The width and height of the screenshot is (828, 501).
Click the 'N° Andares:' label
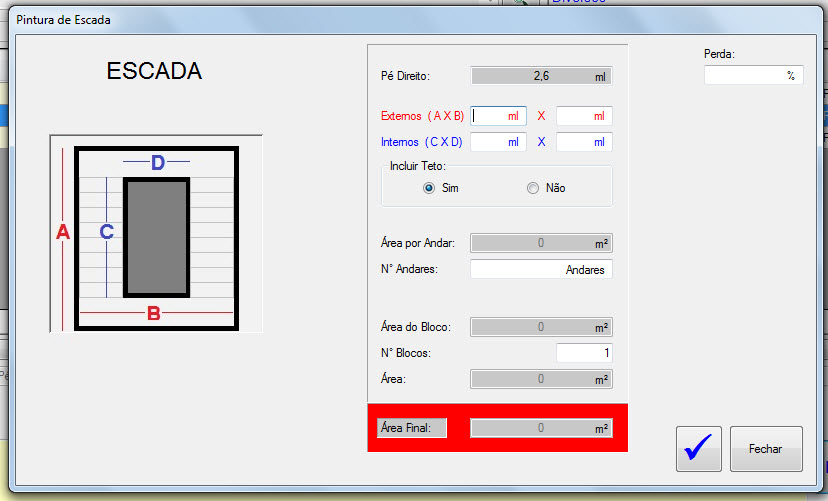click(x=409, y=269)
